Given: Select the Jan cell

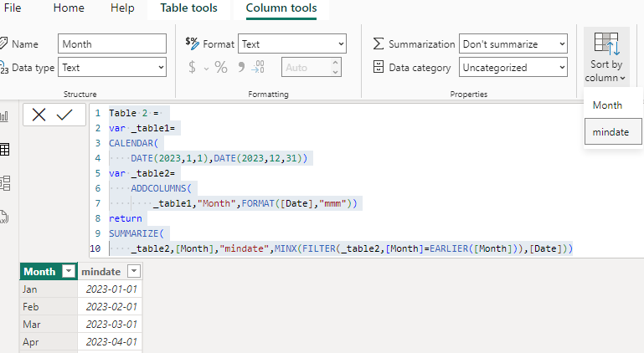Looking at the screenshot, I should 49,289.
